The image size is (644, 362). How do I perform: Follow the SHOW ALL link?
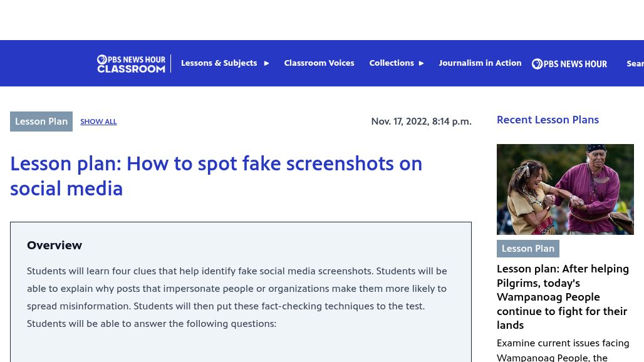[98, 122]
